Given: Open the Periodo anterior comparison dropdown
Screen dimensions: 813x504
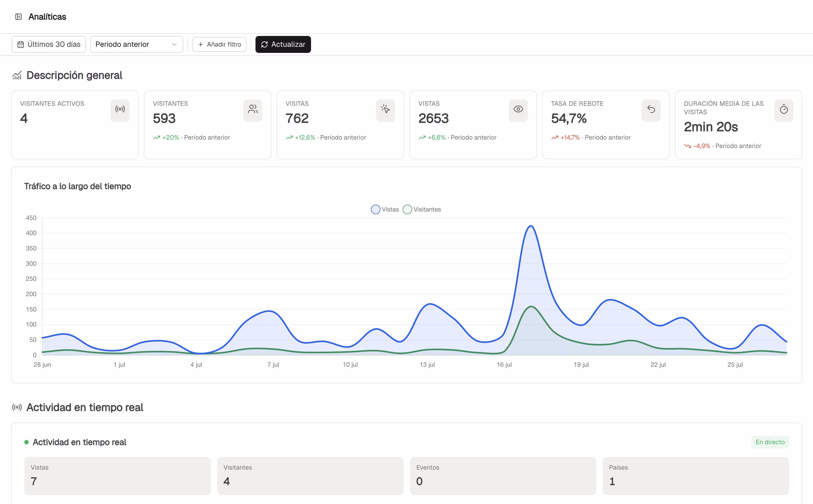Looking at the screenshot, I should pyautogui.click(x=136, y=44).
